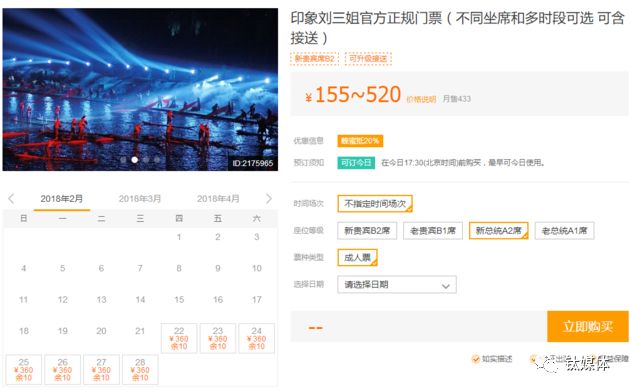
Task: Choose seat class 老总统A1席
Action: [x=565, y=231]
